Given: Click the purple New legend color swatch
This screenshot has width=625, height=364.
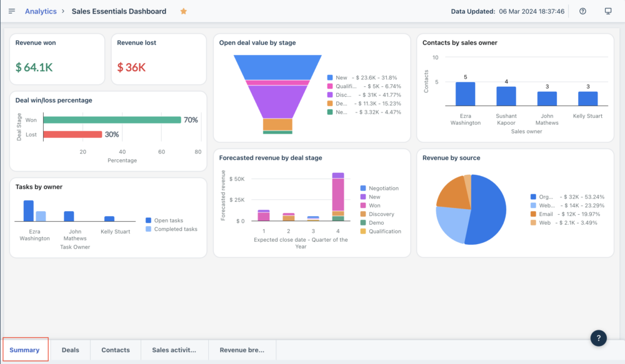Looking at the screenshot, I should pyautogui.click(x=363, y=197).
